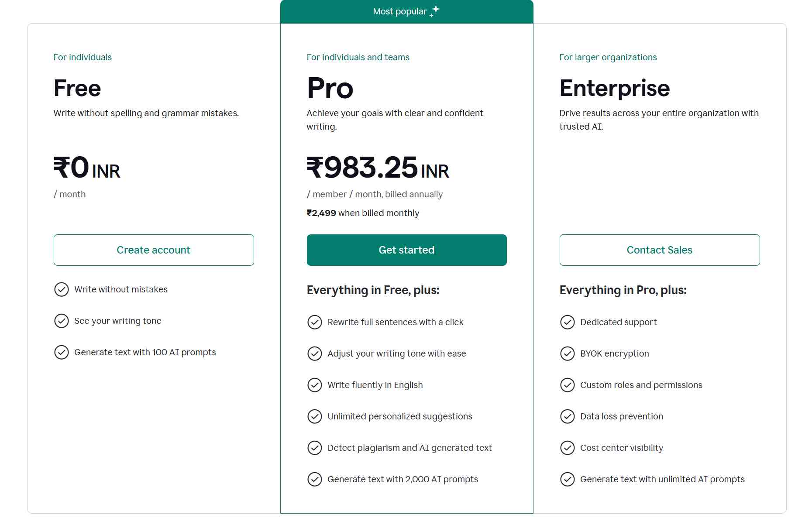The height and width of the screenshot is (525, 812).
Task: Click checkmark for Custom roles and permissions
Action: (568, 385)
